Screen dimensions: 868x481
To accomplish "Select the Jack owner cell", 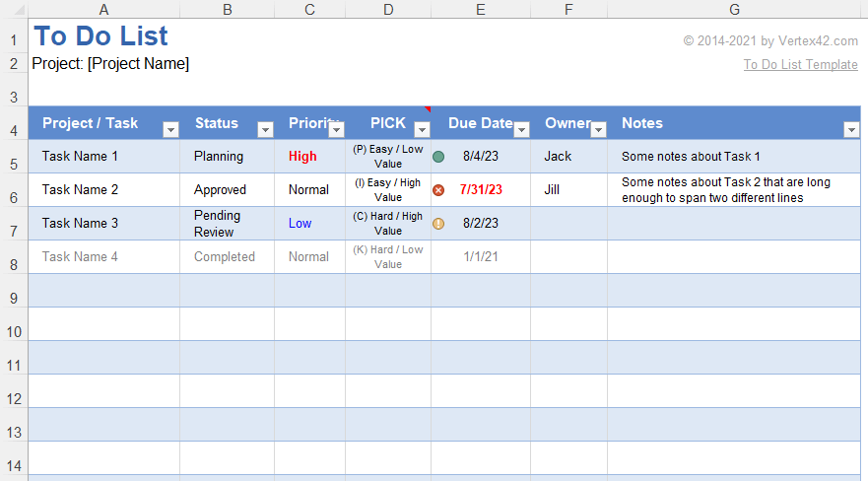I will pyautogui.click(x=568, y=156).
